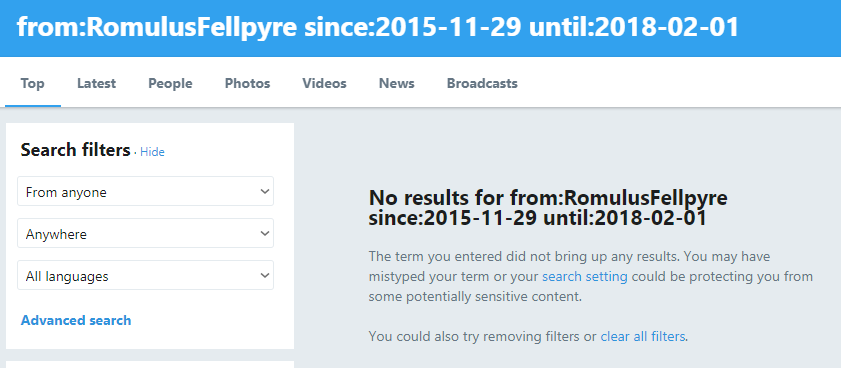Click the chevron arrow beside 'All languages'
841x368 pixels.
(264, 275)
